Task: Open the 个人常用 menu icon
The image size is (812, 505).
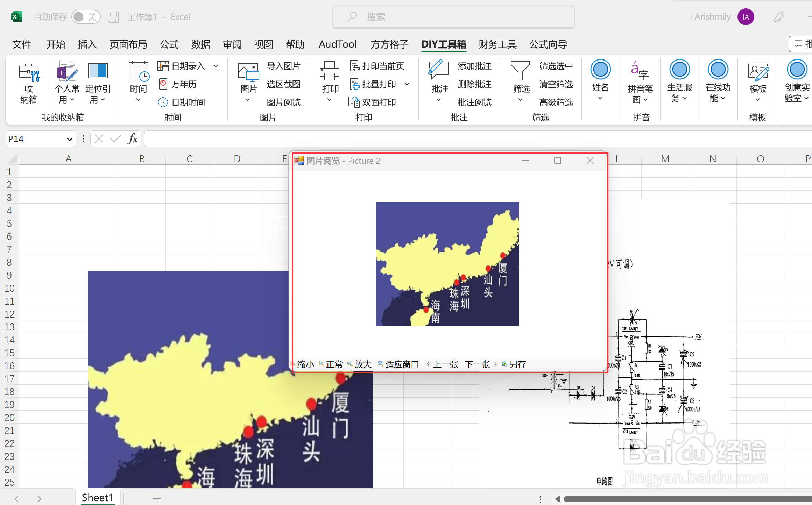Action: pyautogui.click(x=67, y=72)
